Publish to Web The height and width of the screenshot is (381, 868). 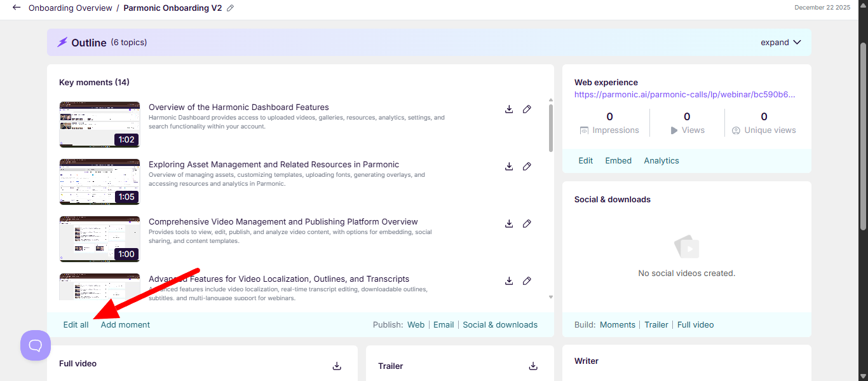[x=416, y=325]
